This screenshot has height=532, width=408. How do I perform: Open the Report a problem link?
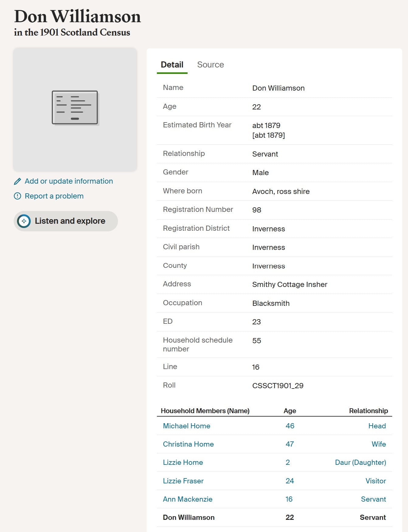[54, 196]
